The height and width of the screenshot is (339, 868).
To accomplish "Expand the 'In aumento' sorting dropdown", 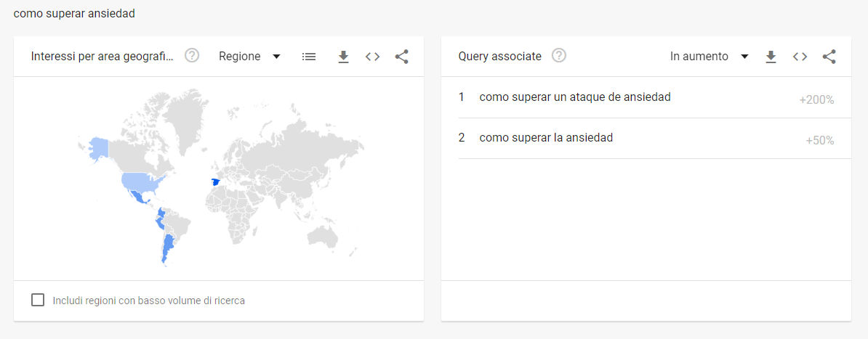I will pos(709,57).
